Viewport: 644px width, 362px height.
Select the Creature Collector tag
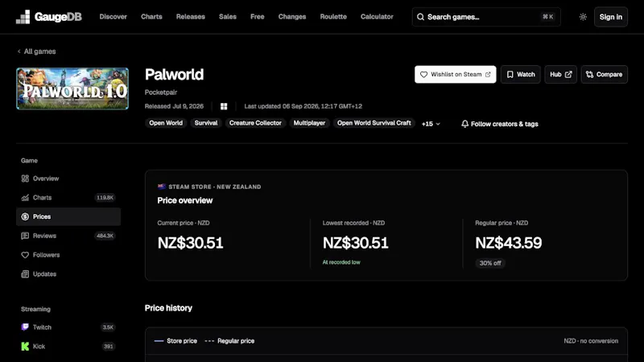(255, 123)
